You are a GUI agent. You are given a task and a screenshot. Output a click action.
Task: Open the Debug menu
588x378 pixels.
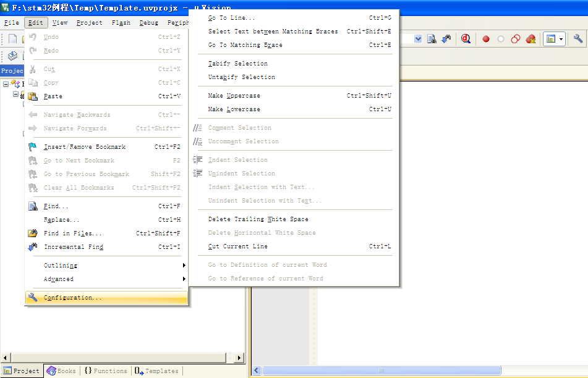(x=149, y=23)
